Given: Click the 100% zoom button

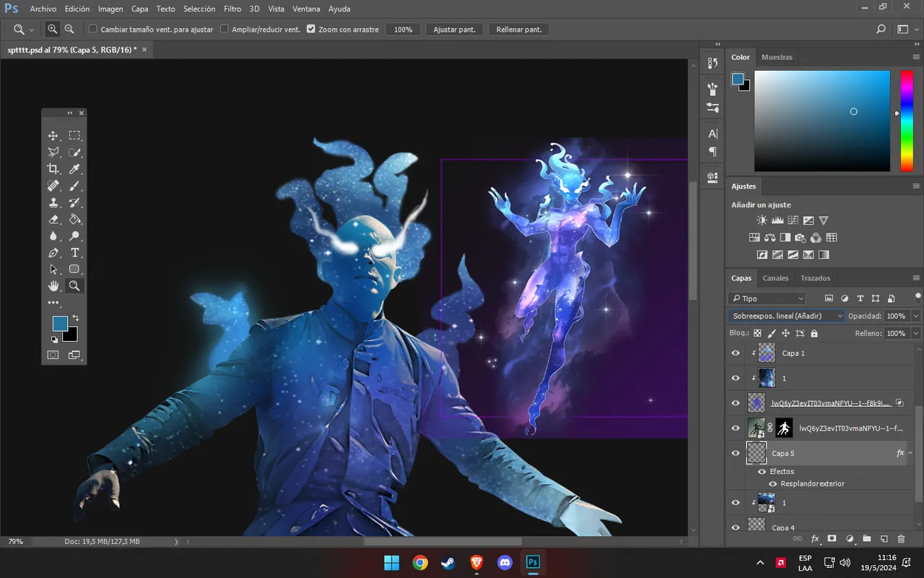Looking at the screenshot, I should (403, 30).
